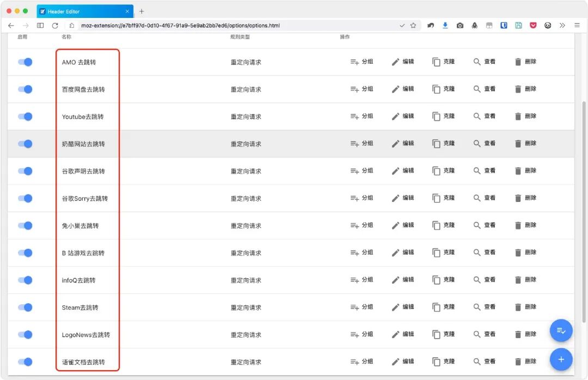Viewport: 588px width, 380px height.
Task: Toggle the 兔小巢去跳转 rule switch
Action: point(25,225)
